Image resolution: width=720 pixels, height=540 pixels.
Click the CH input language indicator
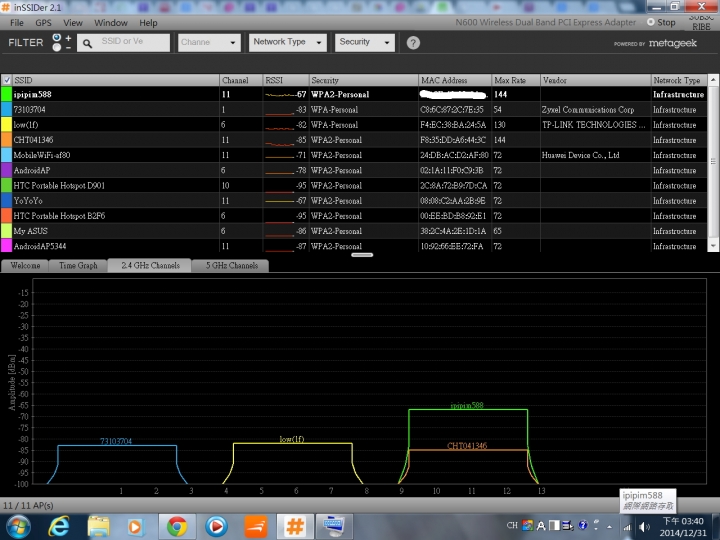pyautogui.click(x=512, y=525)
